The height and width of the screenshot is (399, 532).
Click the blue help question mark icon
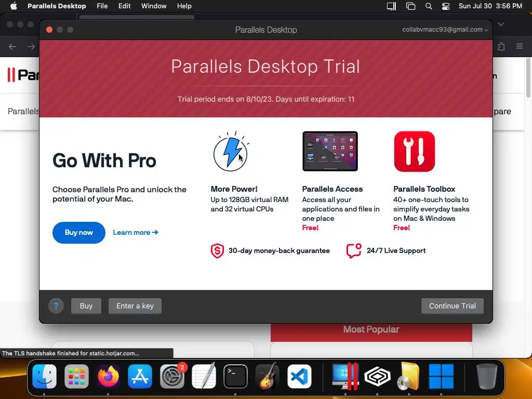pos(56,306)
